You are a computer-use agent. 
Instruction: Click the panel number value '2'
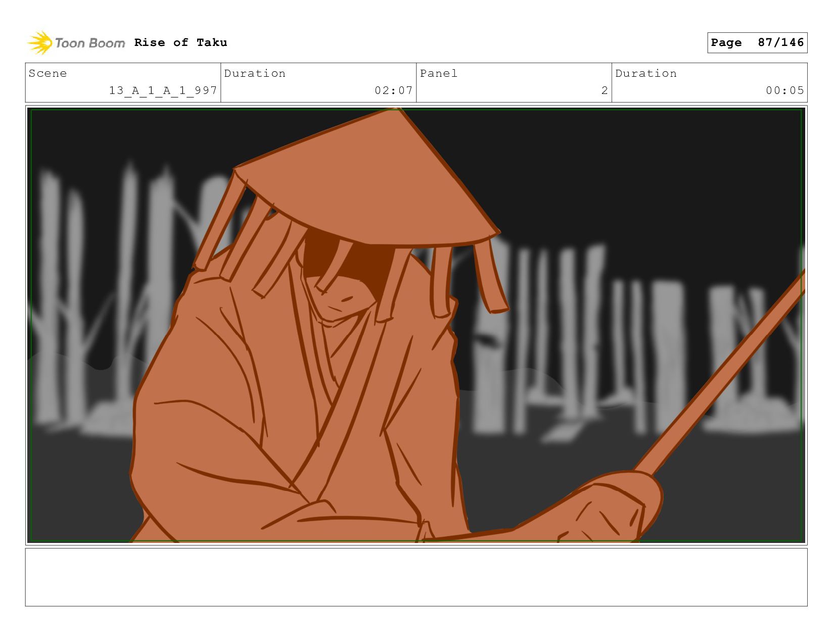click(605, 90)
